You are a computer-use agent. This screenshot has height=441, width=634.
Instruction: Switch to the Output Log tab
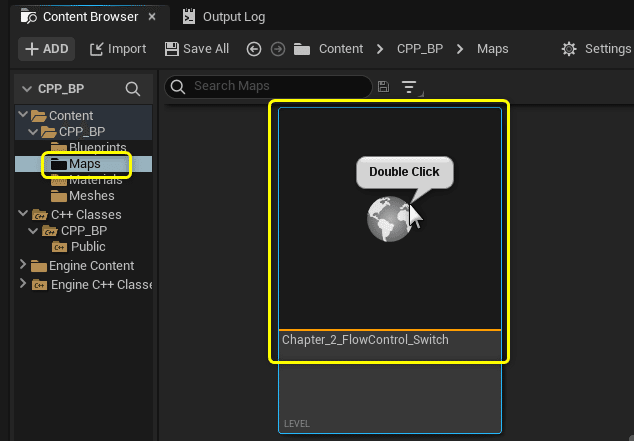click(x=224, y=17)
